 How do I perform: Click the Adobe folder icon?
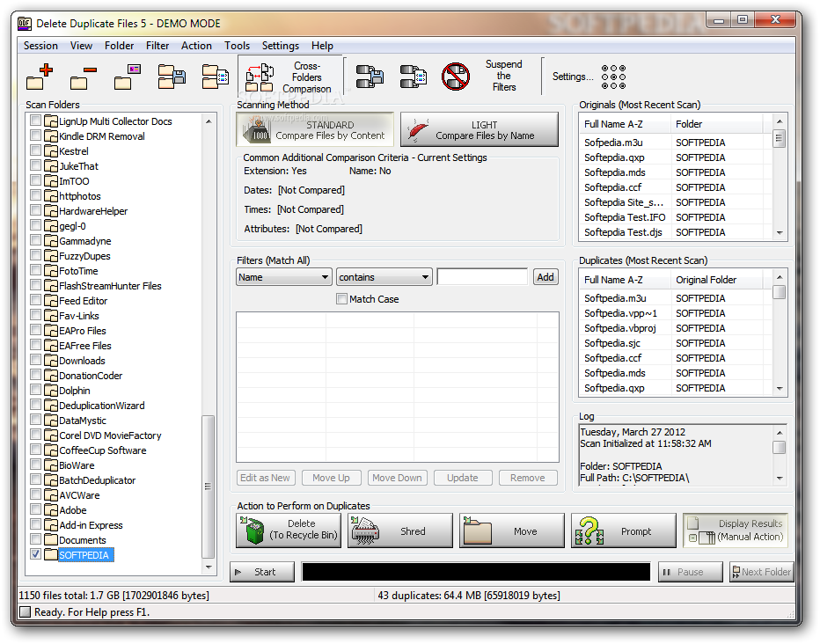51,509
